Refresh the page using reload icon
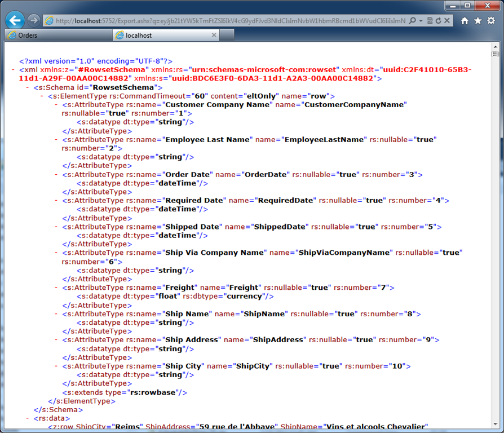This screenshot has width=504, height=433. [x=439, y=20]
